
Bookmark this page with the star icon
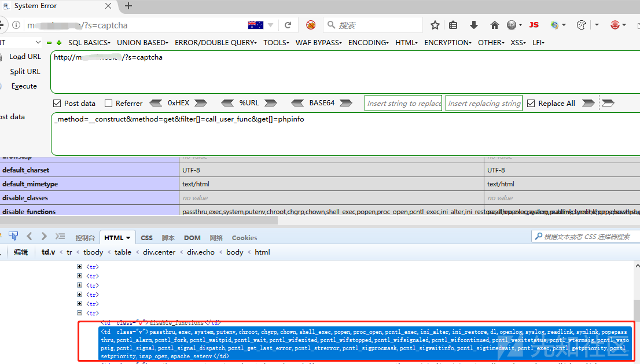click(435, 25)
